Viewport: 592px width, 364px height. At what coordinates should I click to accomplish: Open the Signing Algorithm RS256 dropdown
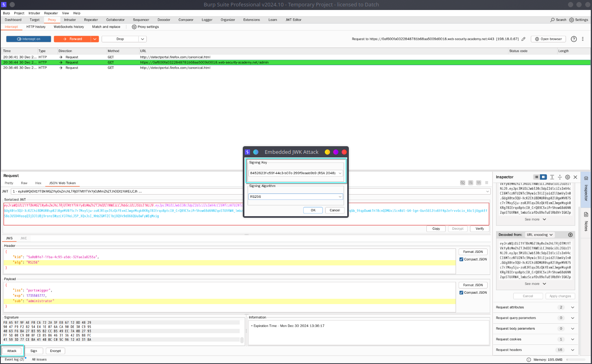296,197
